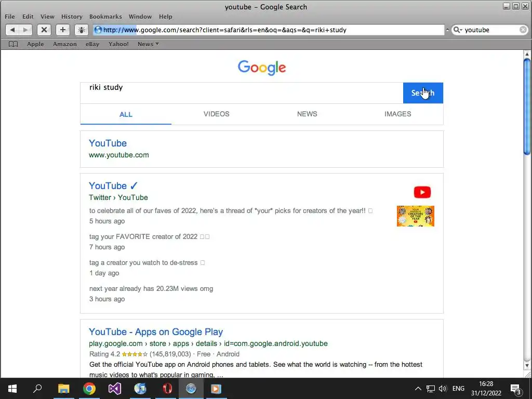Clear the youtube search field with X
The height and width of the screenshot is (399, 532).
click(x=523, y=30)
